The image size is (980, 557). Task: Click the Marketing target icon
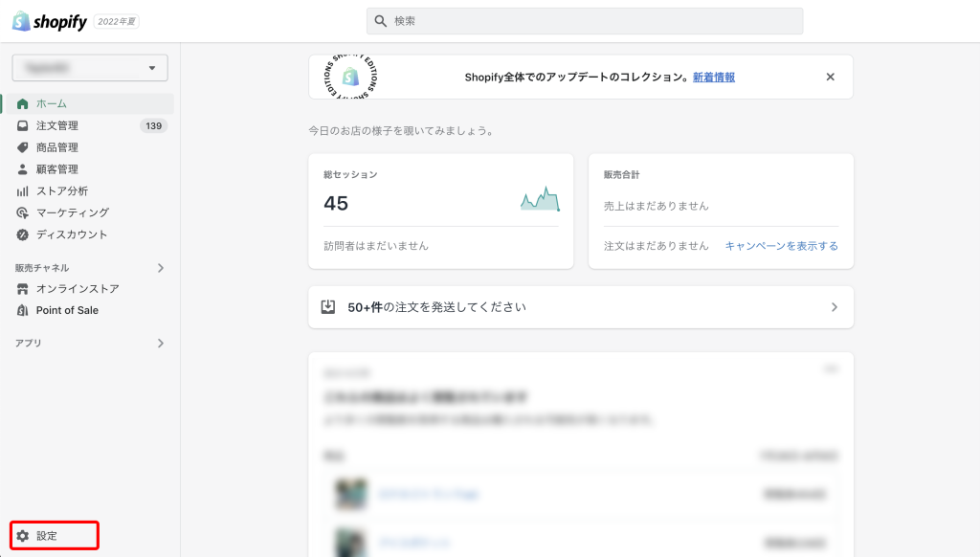pyautogui.click(x=23, y=212)
